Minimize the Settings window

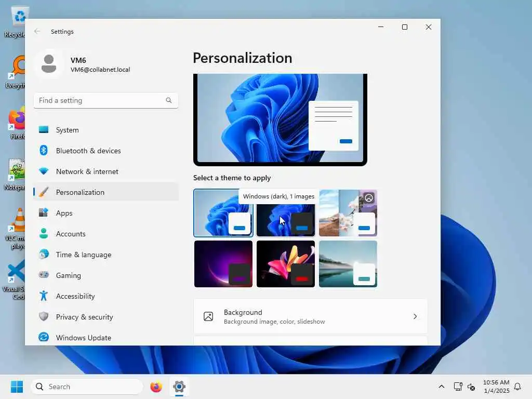click(381, 27)
